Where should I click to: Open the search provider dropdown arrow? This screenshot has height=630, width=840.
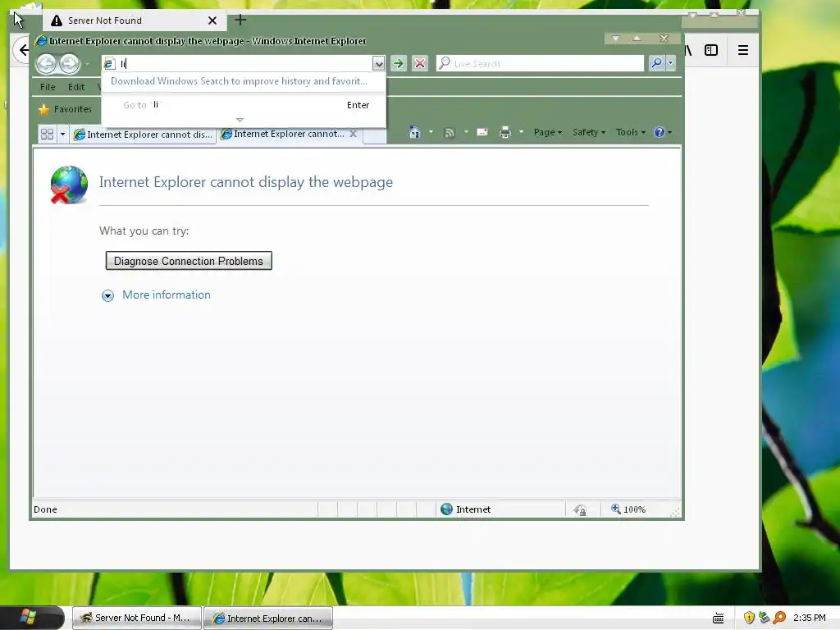[x=670, y=63]
